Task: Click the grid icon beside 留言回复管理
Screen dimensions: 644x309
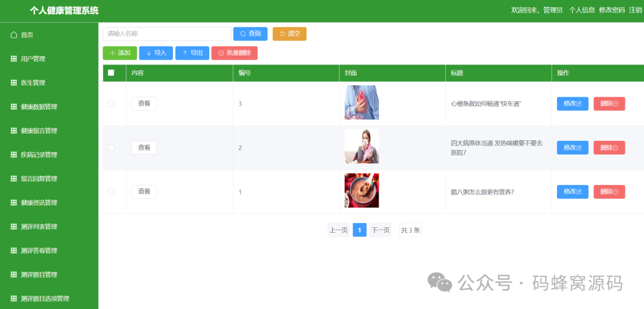Action: click(x=14, y=179)
